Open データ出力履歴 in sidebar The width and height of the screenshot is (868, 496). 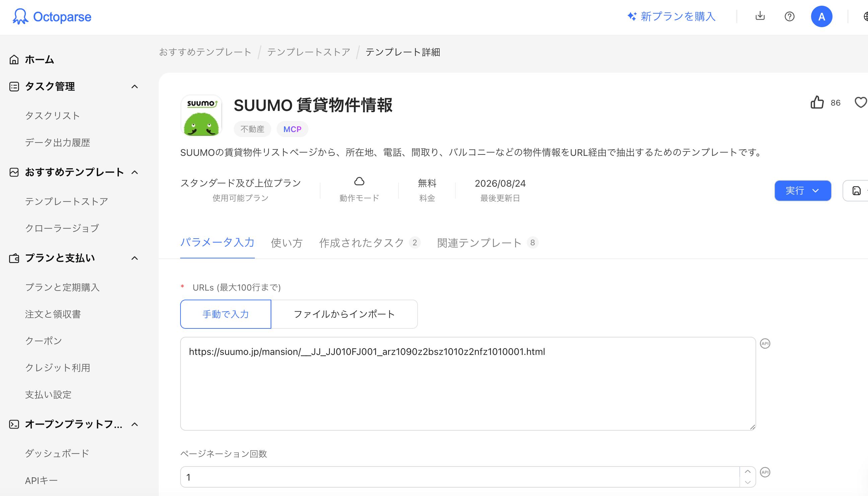click(58, 142)
